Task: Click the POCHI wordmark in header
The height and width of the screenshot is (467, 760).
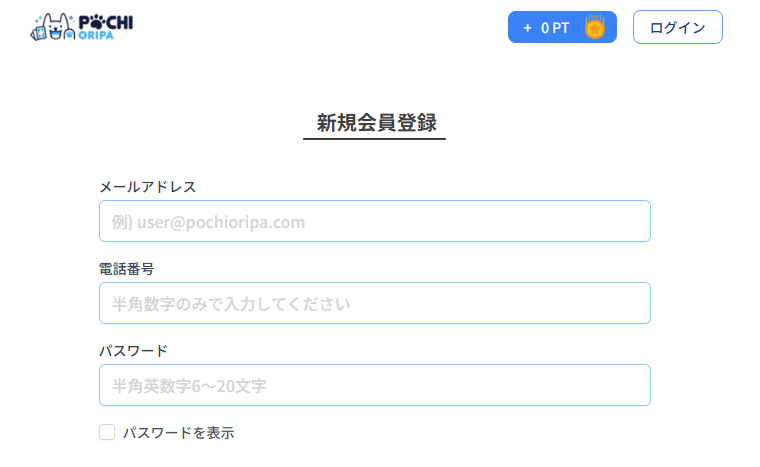Action: coord(106,22)
